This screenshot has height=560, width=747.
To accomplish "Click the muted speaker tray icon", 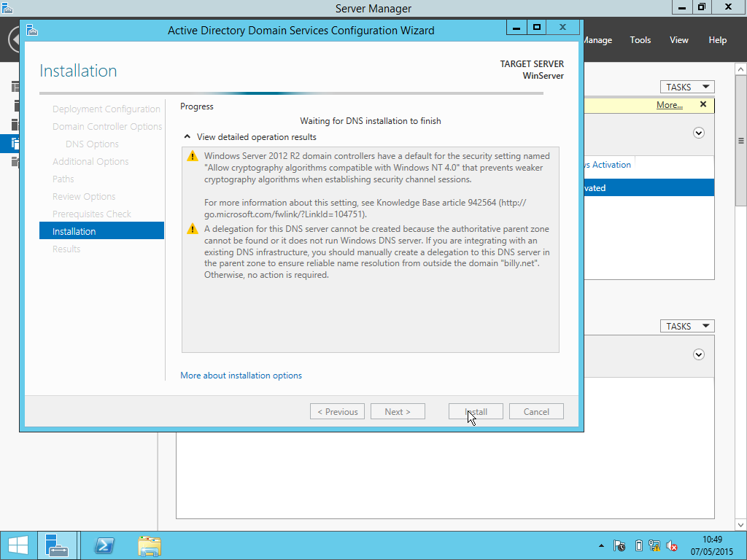I will pos(672,545).
